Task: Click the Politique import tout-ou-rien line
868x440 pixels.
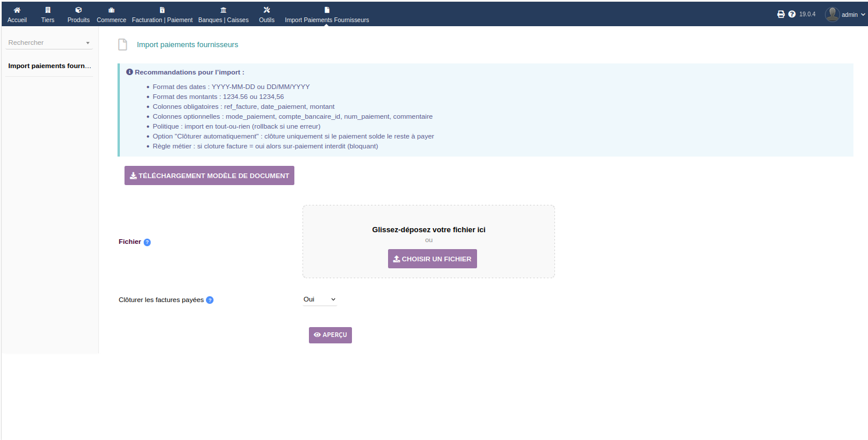Action: tap(237, 126)
